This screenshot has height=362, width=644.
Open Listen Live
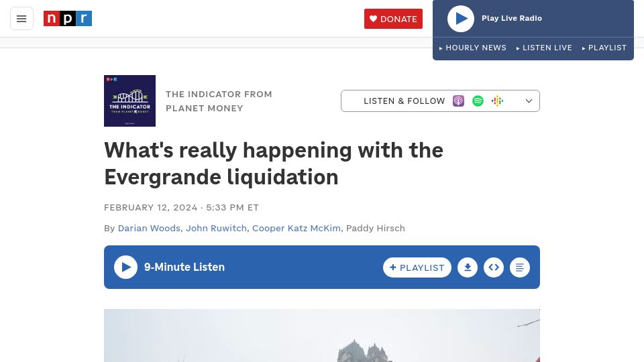pyautogui.click(x=544, y=48)
